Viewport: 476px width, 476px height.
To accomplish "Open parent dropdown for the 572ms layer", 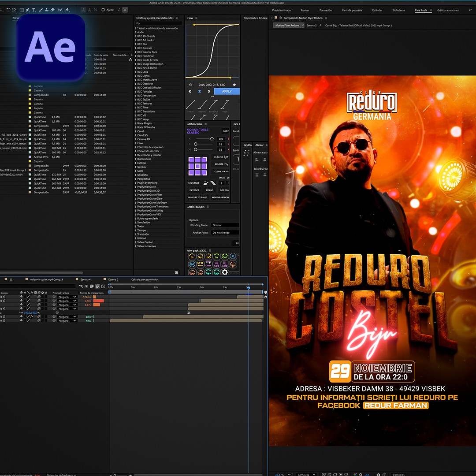I will click(x=67, y=297).
